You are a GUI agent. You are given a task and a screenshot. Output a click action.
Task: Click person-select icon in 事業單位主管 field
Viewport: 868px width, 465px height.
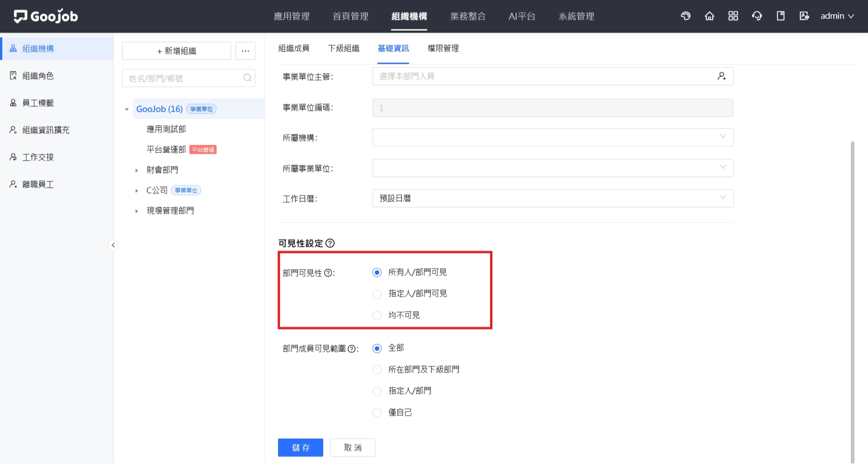point(722,76)
